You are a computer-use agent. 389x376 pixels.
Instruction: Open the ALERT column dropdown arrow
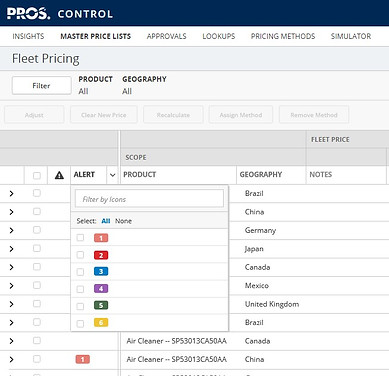(x=113, y=175)
